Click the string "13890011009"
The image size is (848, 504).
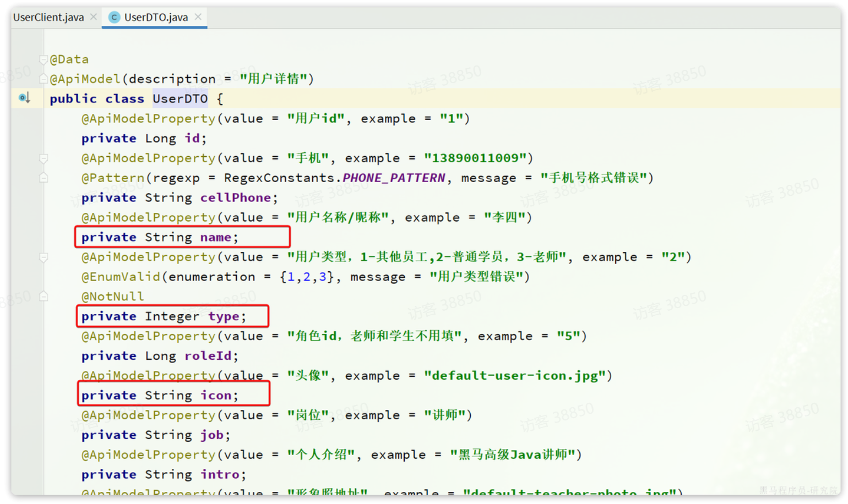point(475,158)
